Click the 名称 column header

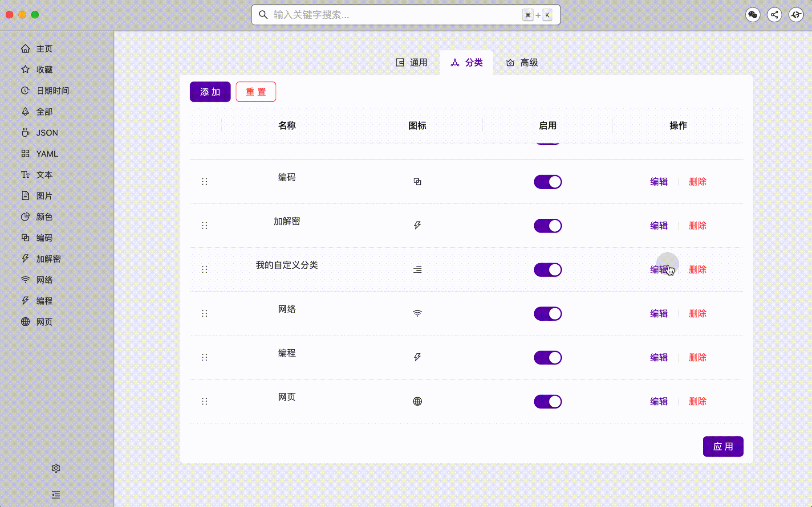[287, 126]
